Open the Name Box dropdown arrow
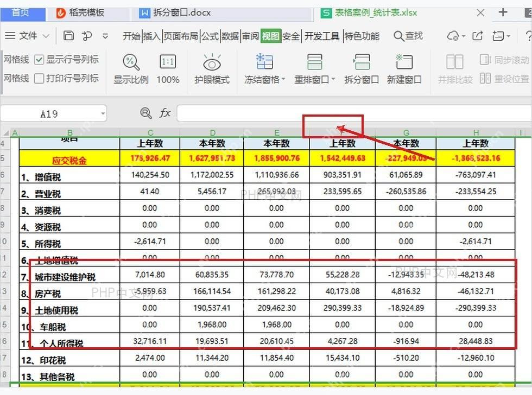Viewport: 532px width, 395px height. click(103, 113)
